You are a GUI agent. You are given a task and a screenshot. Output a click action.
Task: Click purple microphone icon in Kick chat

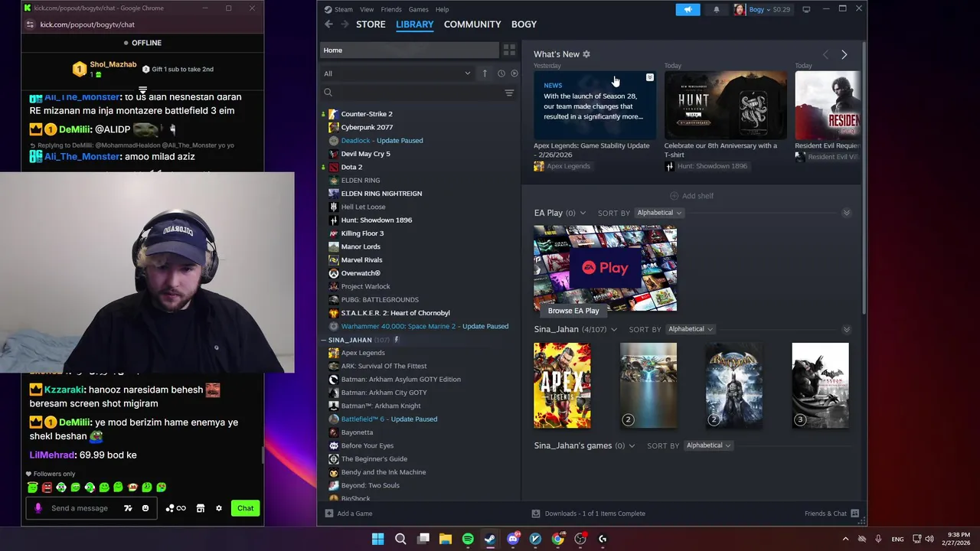coord(38,508)
